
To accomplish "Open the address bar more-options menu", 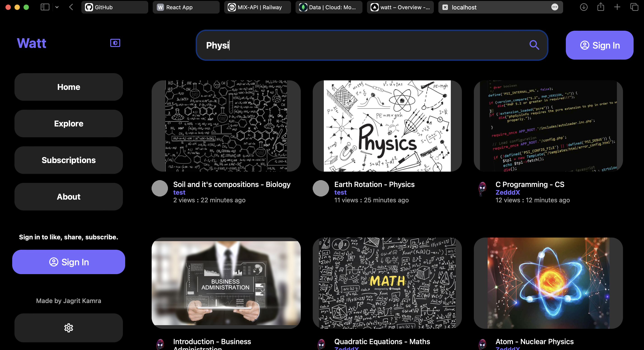I will (x=555, y=7).
